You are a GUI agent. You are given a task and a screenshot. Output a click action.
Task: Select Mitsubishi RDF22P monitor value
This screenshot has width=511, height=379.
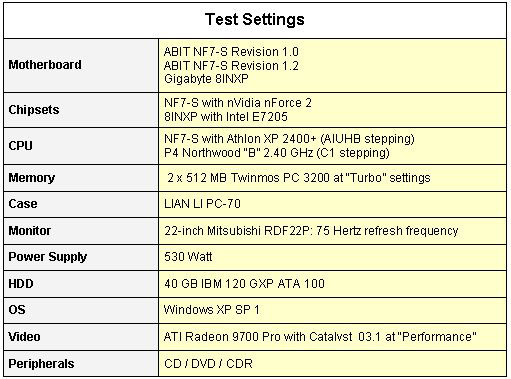pos(311,231)
